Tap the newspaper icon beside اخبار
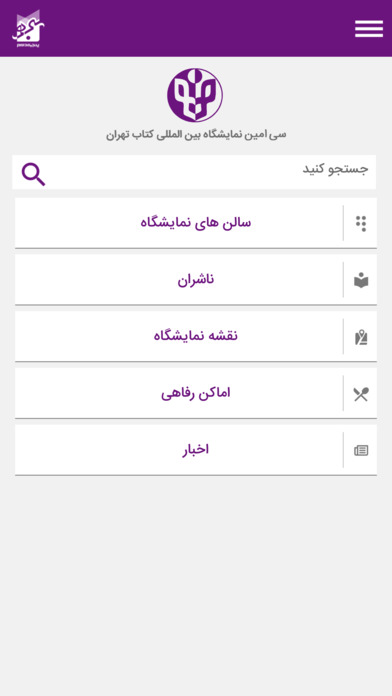The height and width of the screenshot is (696, 392). pyautogui.click(x=361, y=451)
